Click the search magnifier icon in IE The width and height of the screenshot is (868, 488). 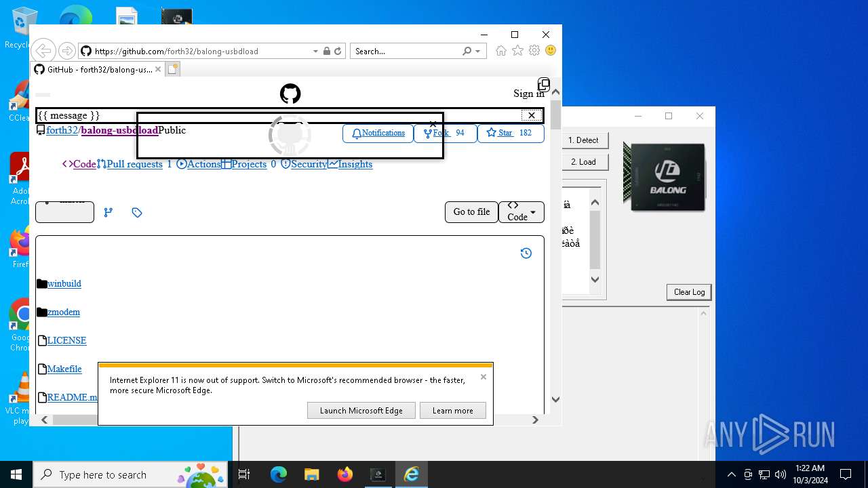pos(467,51)
